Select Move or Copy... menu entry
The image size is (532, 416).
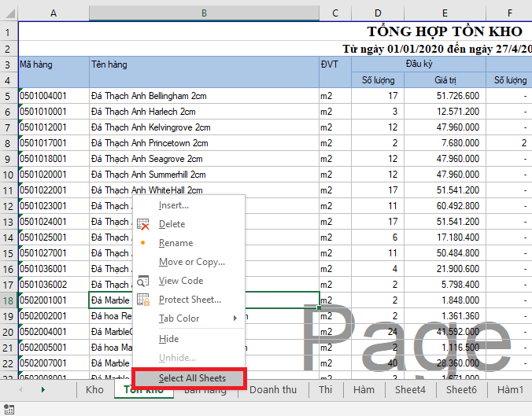pyautogui.click(x=191, y=262)
